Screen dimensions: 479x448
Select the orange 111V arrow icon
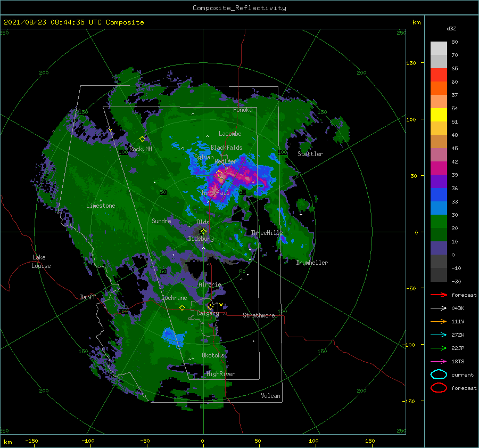439,321
